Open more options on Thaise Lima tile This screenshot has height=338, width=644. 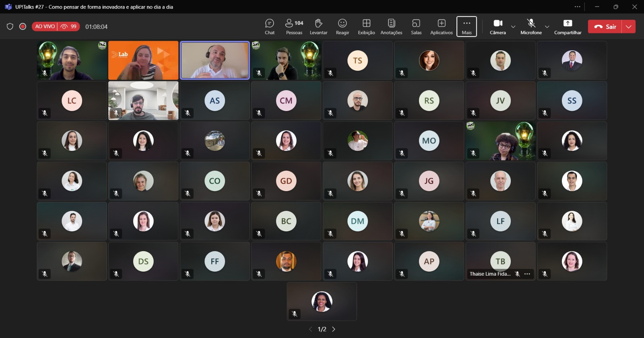[527, 274]
